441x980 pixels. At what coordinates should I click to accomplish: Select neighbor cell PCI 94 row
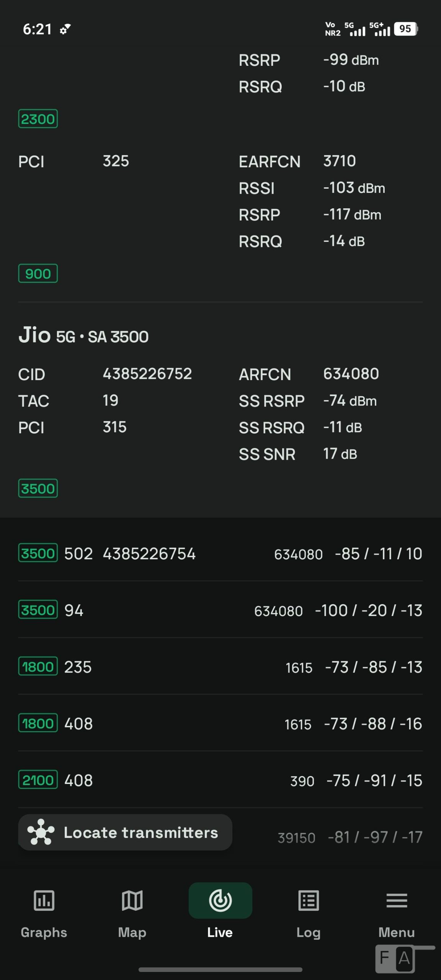220,610
